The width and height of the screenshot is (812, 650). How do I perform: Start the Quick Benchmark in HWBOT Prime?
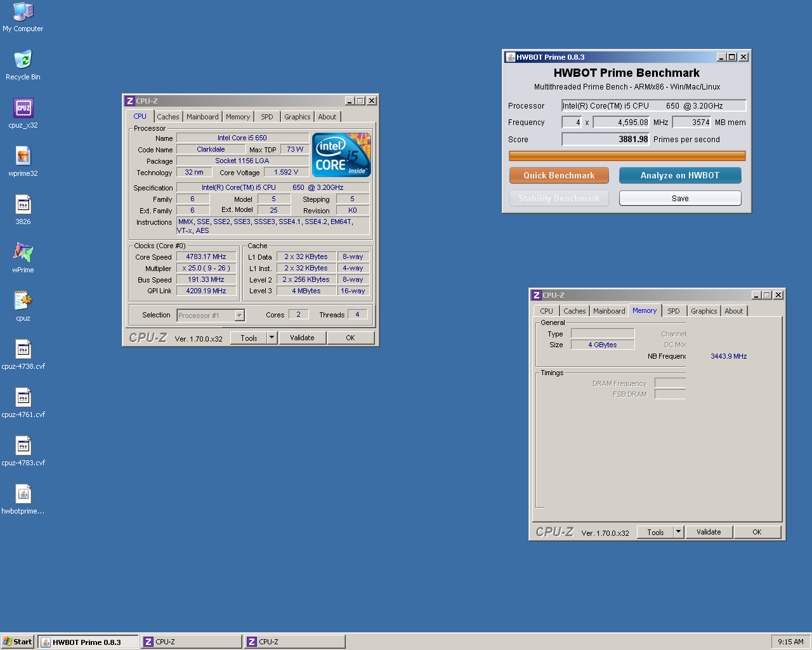pos(559,175)
